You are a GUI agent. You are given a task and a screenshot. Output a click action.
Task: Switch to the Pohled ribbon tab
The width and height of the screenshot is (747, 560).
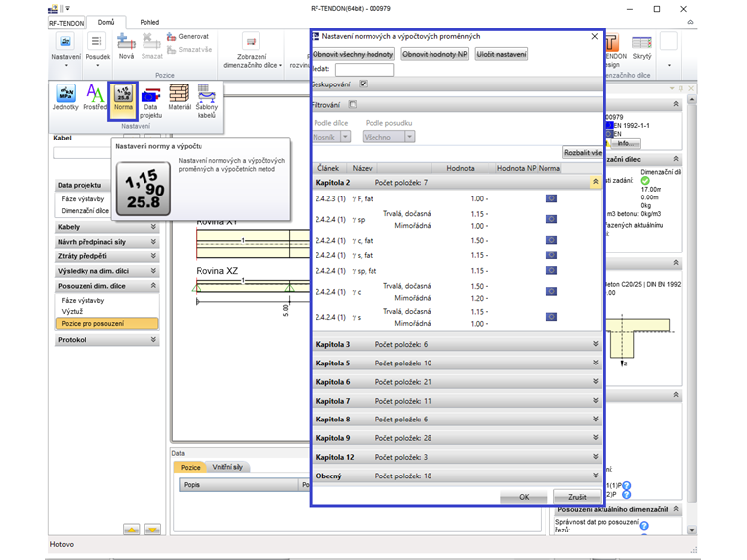pyautogui.click(x=149, y=22)
